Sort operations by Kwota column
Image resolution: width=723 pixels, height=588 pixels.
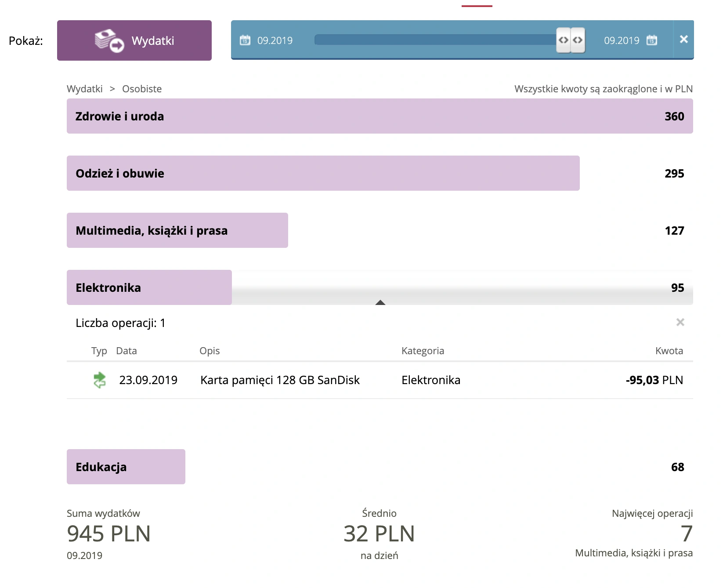(x=669, y=351)
